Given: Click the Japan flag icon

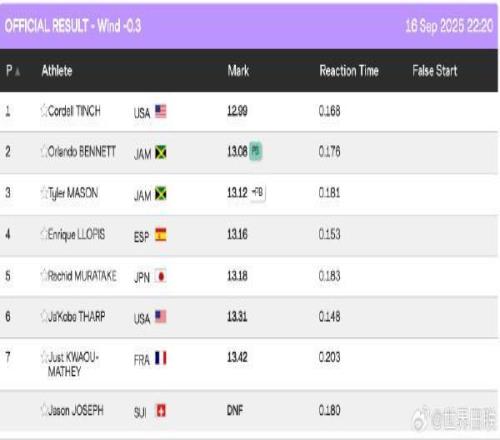Looking at the screenshot, I should click(x=161, y=276).
